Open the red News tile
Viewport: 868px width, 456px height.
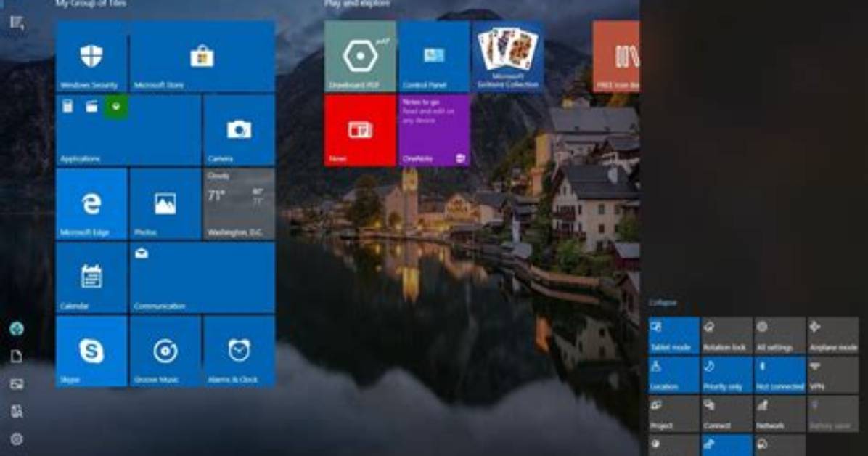[360, 130]
